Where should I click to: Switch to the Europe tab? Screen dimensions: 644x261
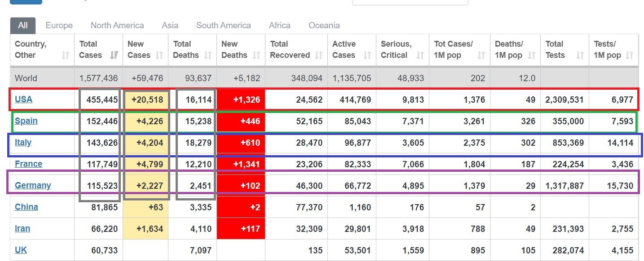tap(59, 26)
